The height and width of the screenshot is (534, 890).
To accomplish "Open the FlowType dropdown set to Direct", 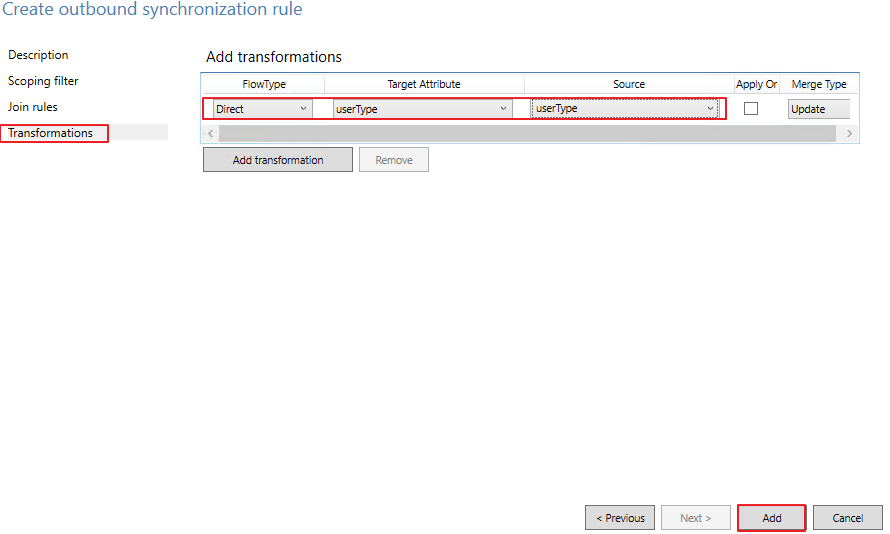I will [262, 109].
